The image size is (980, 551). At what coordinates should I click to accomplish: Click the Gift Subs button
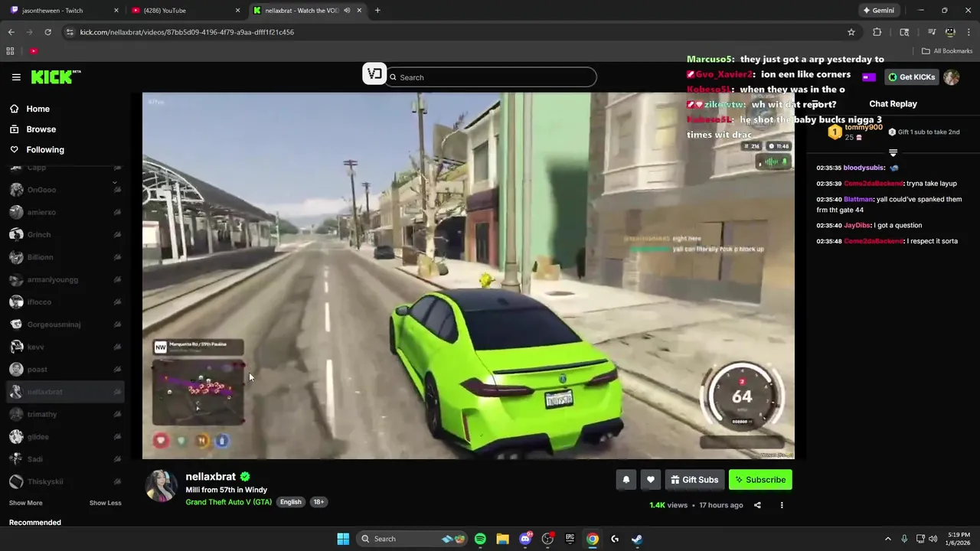coord(694,480)
